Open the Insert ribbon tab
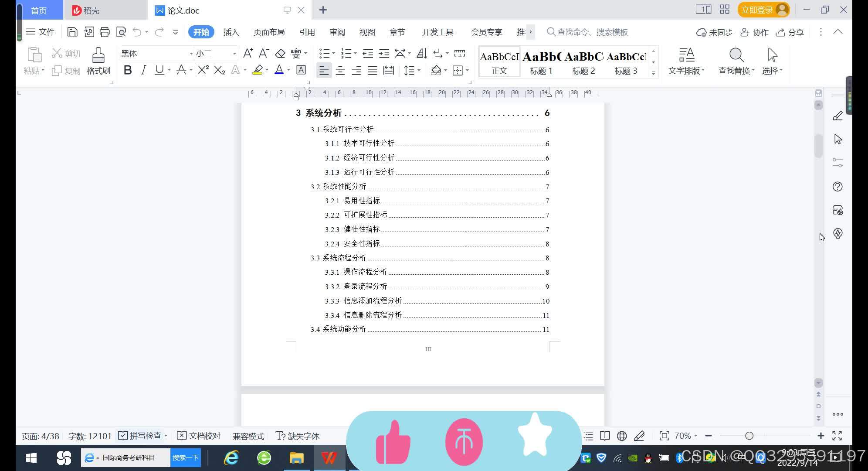 point(231,32)
